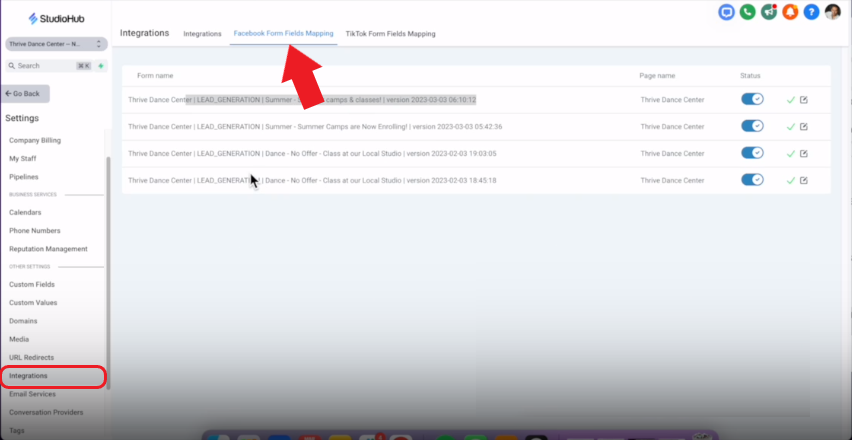The width and height of the screenshot is (852, 440).
Task: Go to Phone Numbers settings
Action: click(35, 231)
